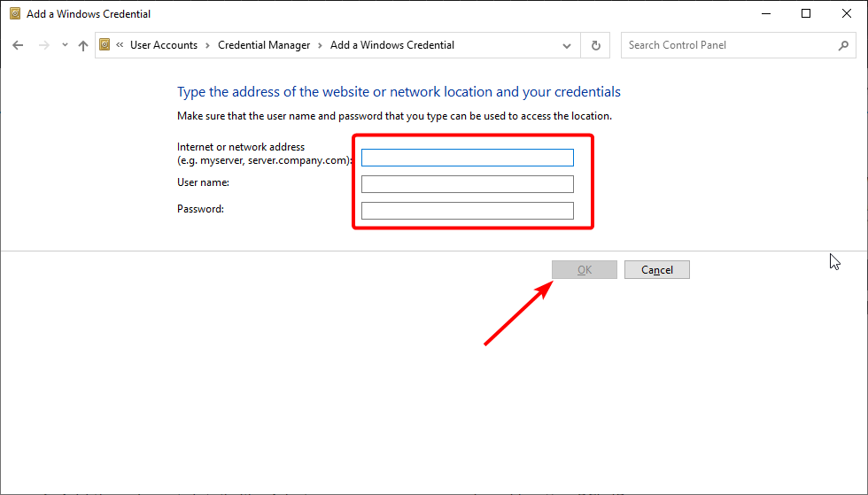The width and height of the screenshot is (868, 495).
Task: Click the search magnifier icon
Action: 843,45
